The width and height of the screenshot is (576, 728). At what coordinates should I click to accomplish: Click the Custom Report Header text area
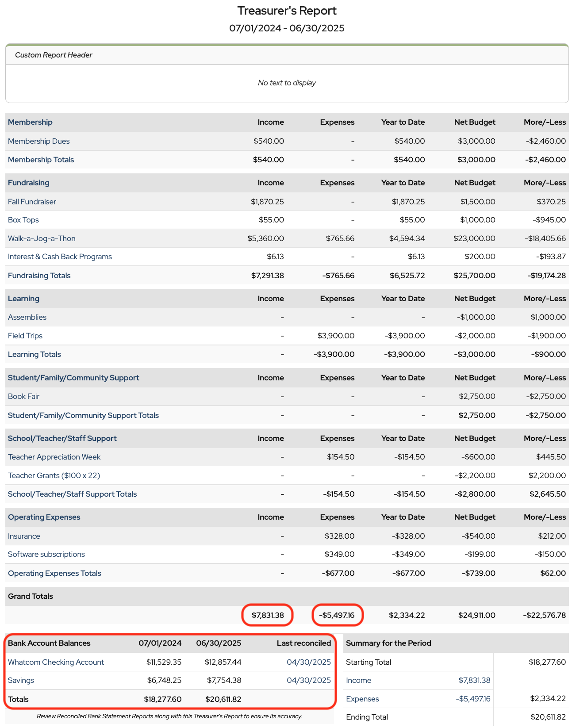(287, 83)
